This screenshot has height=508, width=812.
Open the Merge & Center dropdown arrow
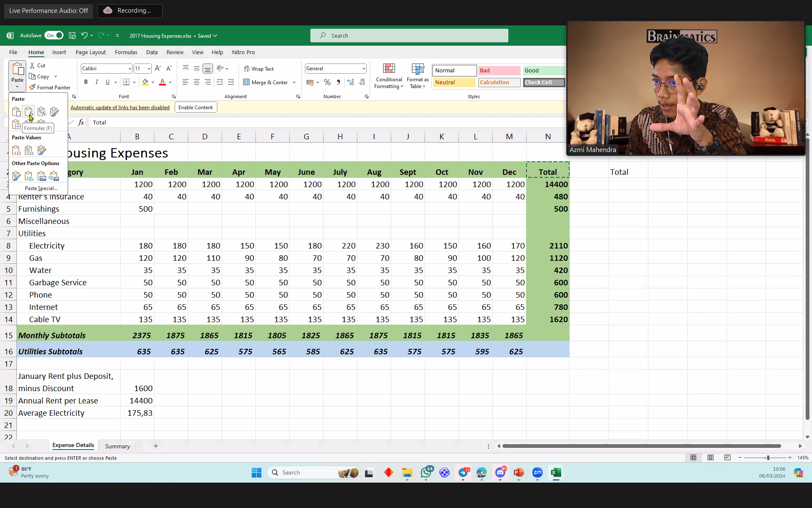tap(294, 83)
